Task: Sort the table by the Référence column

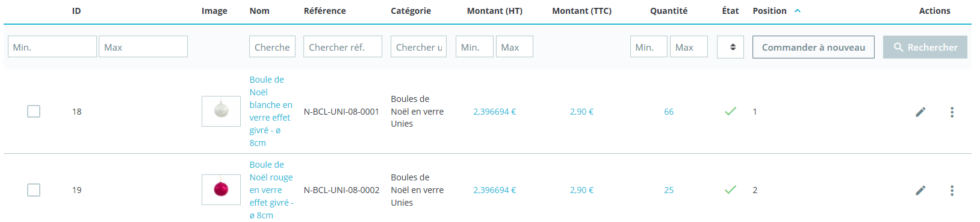Action: pyautogui.click(x=325, y=11)
